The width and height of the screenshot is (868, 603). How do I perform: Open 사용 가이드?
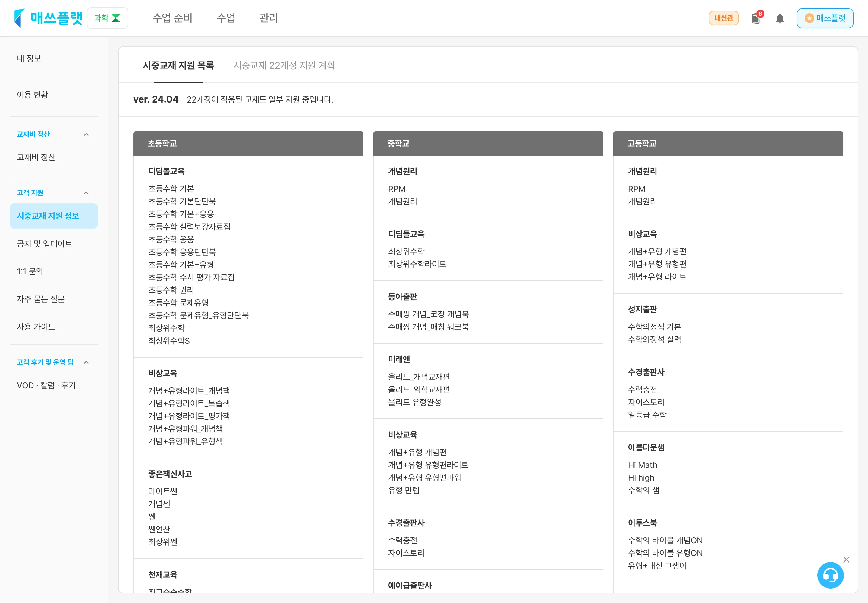[36, 327]
